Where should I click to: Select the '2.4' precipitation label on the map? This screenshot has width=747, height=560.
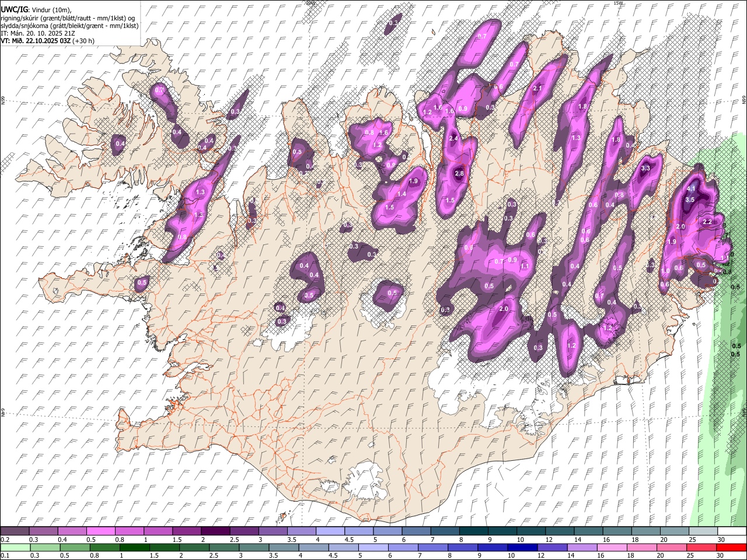click(454, 138)
